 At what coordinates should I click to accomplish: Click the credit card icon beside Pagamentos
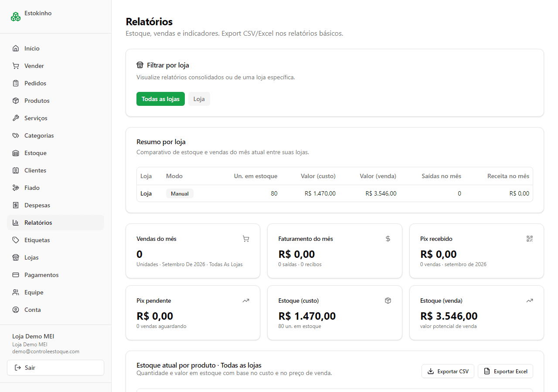[16, 275]
